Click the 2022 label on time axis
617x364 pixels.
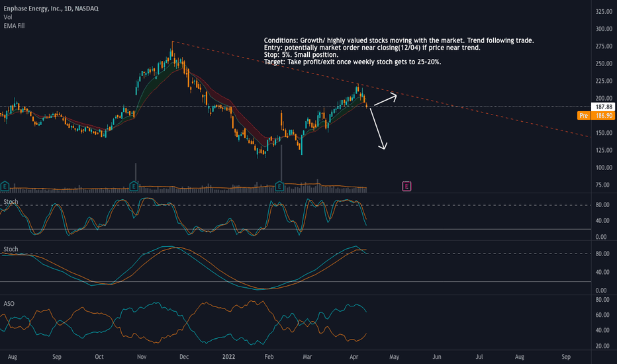point(228,357)
